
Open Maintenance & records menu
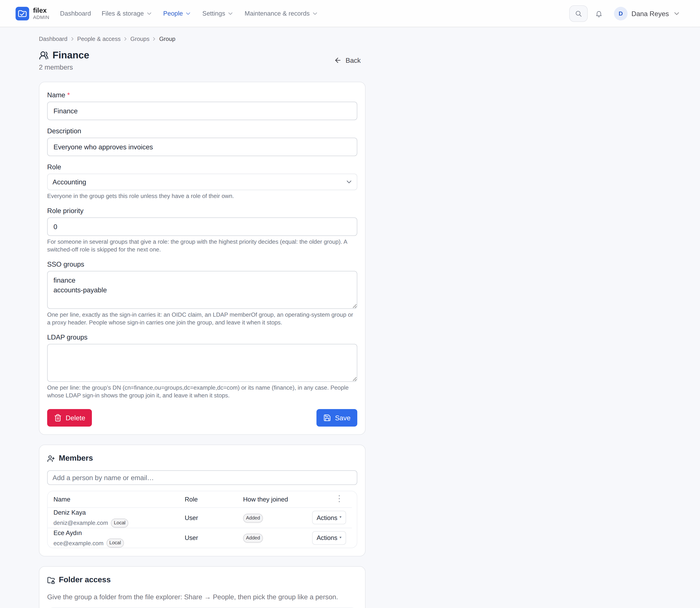click(281, 14)
